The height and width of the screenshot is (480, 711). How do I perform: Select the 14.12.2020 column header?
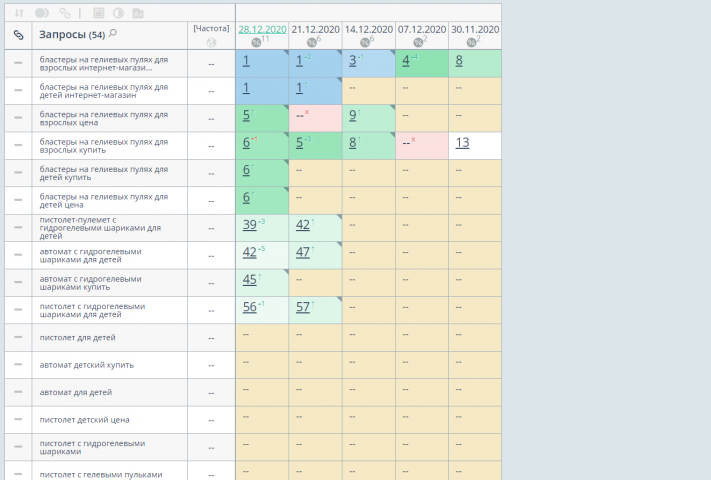tap(369, 29)
